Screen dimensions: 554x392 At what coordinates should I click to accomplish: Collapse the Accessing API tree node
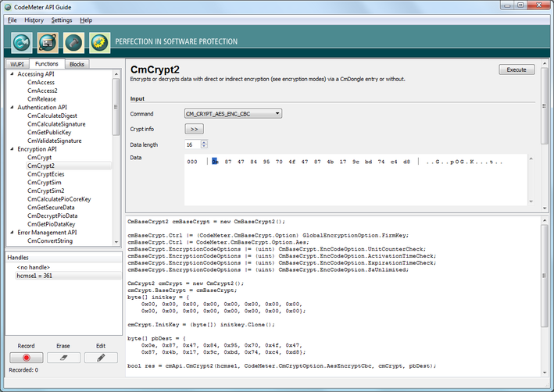coord(13,74)
